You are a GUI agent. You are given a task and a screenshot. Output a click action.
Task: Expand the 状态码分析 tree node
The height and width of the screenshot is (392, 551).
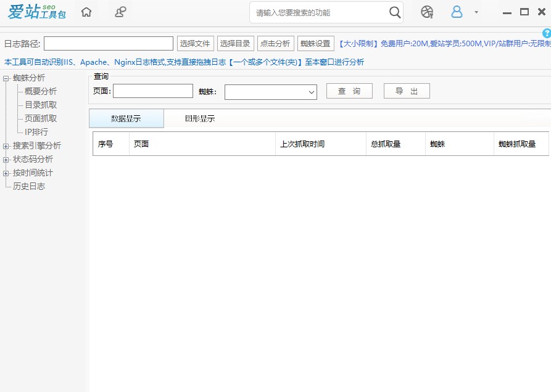pos(5,159)
